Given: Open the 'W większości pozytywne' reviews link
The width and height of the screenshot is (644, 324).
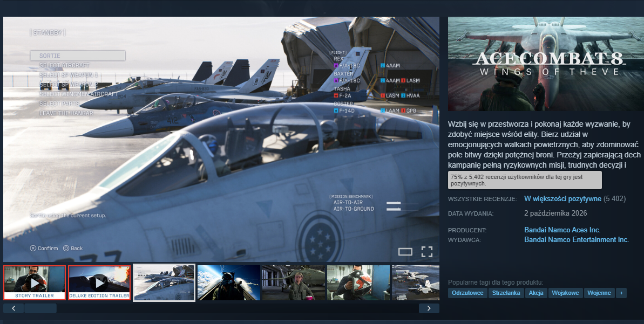Looking at the screenshot, I should (x=562, y=199).
